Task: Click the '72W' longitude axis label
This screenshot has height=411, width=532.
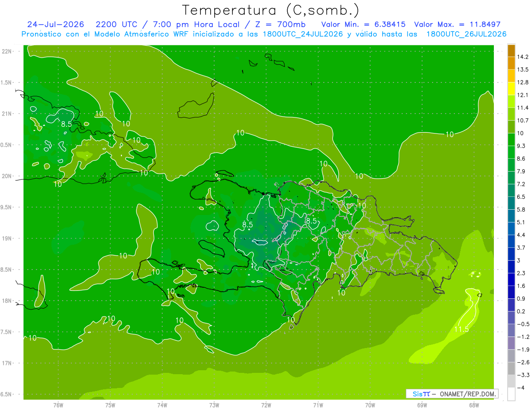Action: (266, 405)
